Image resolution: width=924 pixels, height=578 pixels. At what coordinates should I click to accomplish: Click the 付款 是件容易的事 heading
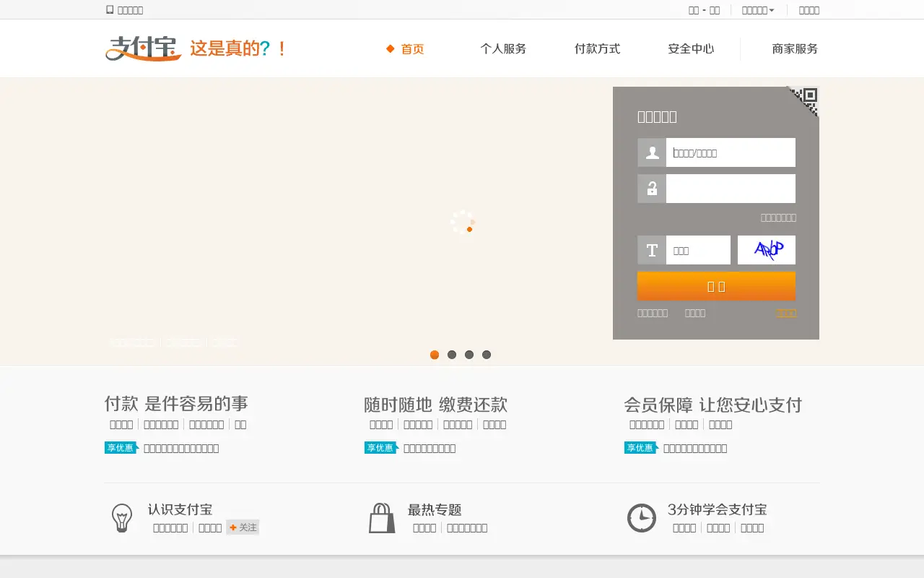coord(176,404)
